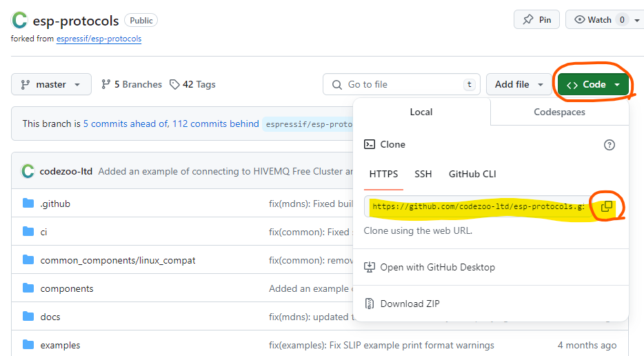Click the ci folder icon

pos(28,231)
